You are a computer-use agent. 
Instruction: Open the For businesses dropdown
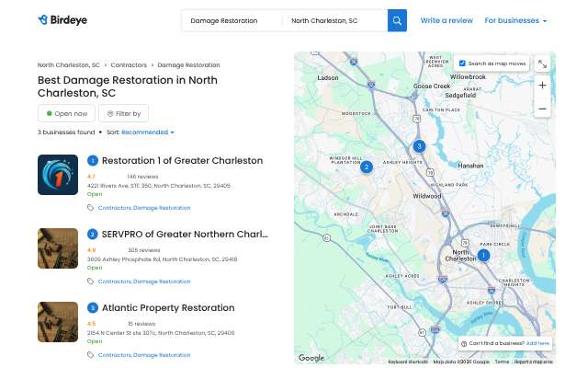point(515,20)
